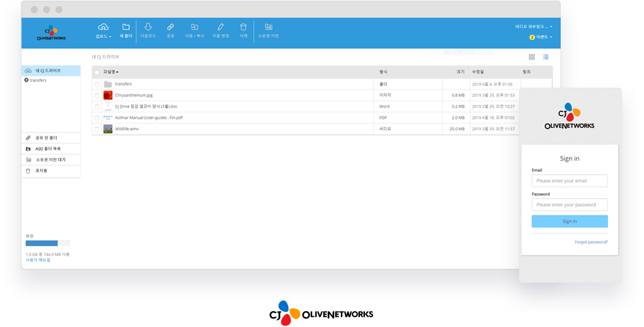Open the 이벤트 notifications dropdown
The image size is (644, 327).
tap(540, 37)
